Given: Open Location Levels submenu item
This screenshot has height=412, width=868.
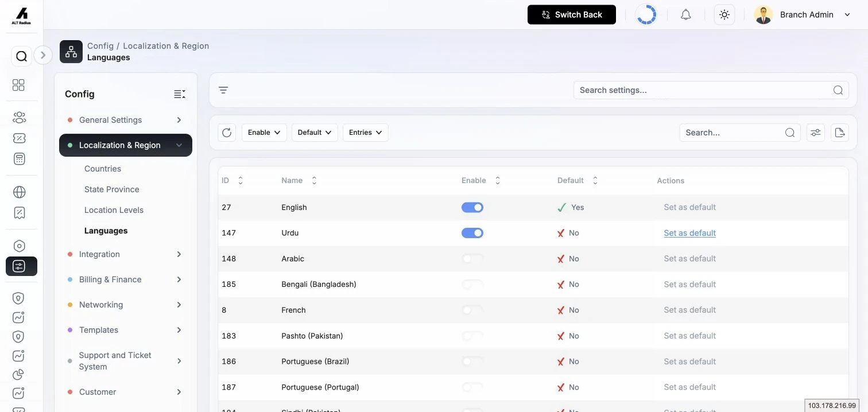Looking at the screenshot, I should (114, 210).
